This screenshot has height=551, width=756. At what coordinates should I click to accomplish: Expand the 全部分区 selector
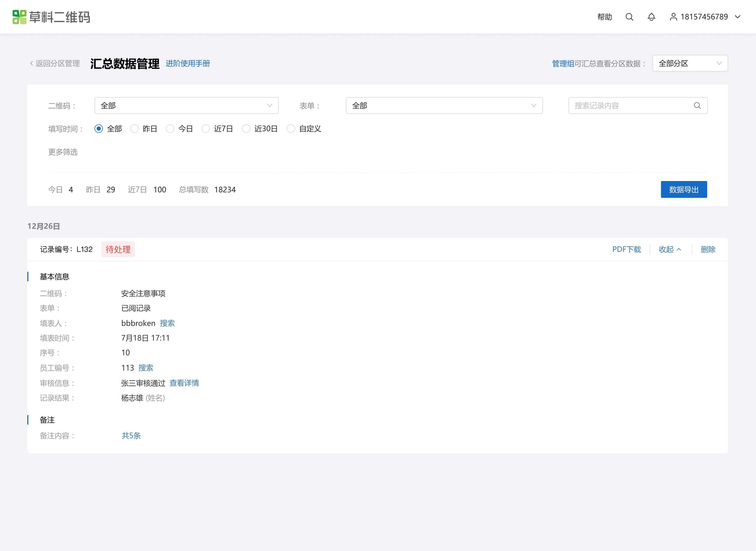[x=690, y=63]
